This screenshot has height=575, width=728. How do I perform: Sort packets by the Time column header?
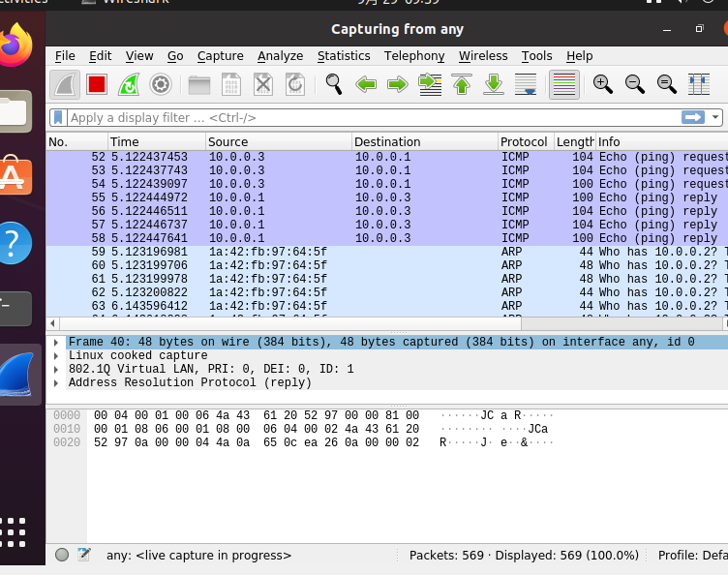(157, 142)
